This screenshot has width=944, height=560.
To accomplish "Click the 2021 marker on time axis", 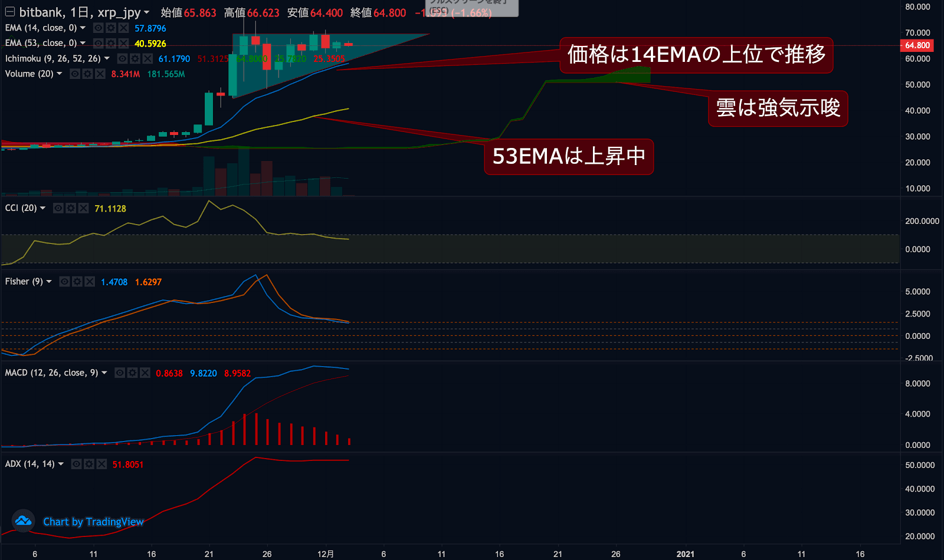I will (x=685, y=554).
